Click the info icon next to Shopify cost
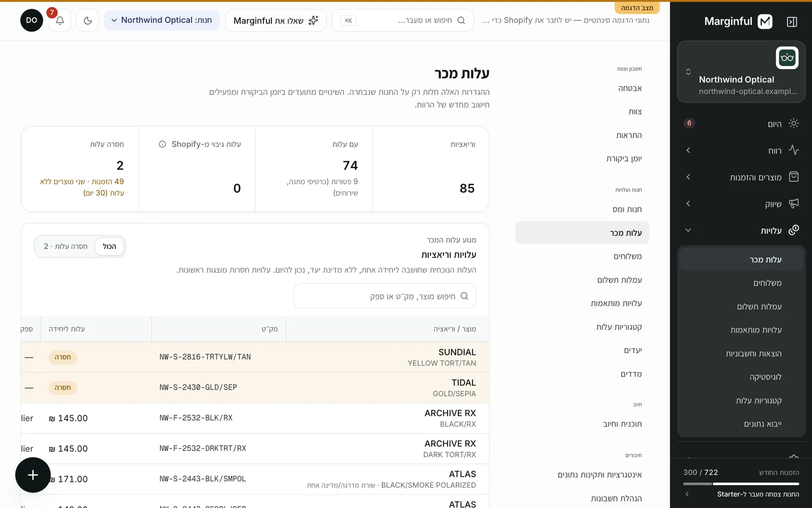 (x=162, y=144)
